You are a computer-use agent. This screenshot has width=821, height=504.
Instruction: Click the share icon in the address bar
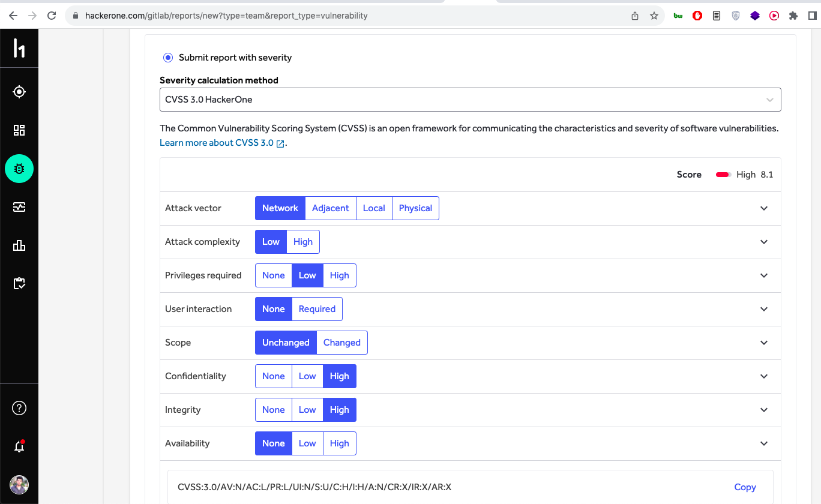[x=635, y=16]
